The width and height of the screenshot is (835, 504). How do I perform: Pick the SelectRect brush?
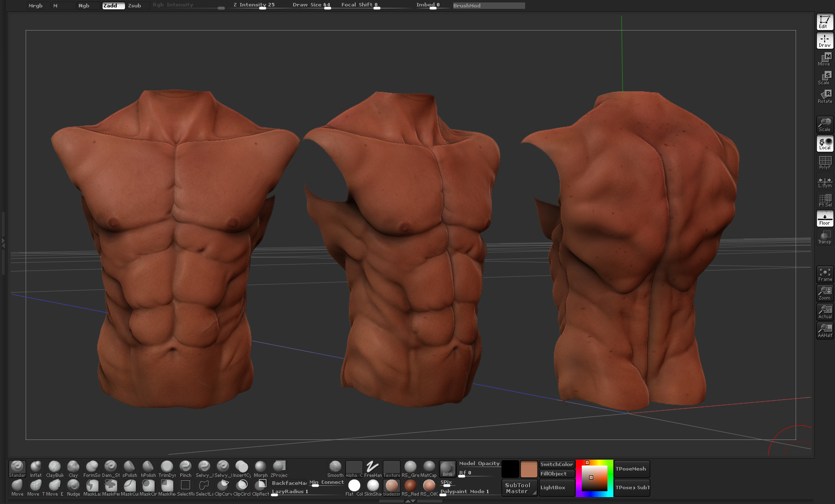[186, 487]
